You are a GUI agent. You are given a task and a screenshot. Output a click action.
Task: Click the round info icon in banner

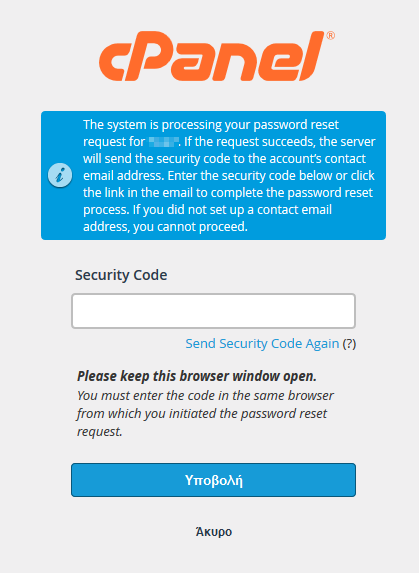click(x=60, y=175)
